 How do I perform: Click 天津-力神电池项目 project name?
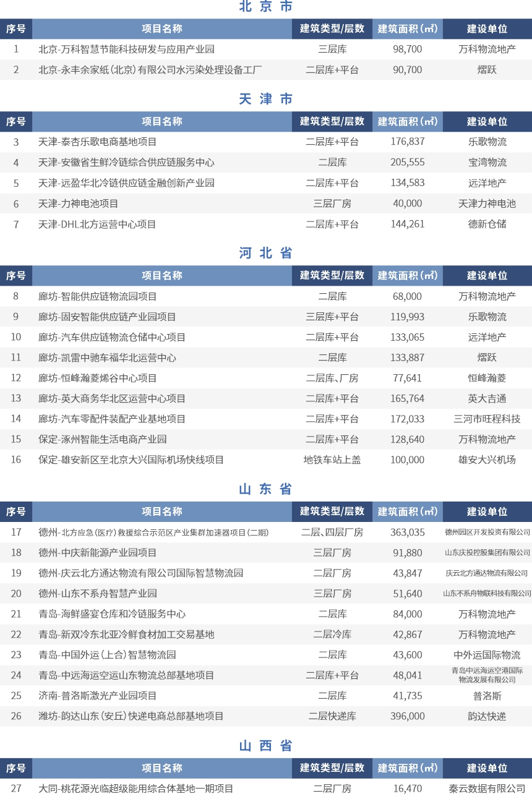(x=79, y=203)
